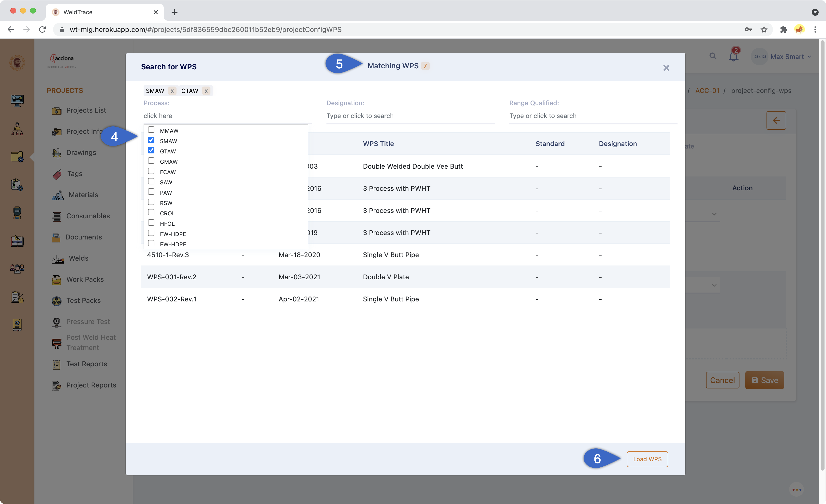Click the ACC-01 breadcrumb link
This screenshot has width=826, height=504.
(707, 90)
